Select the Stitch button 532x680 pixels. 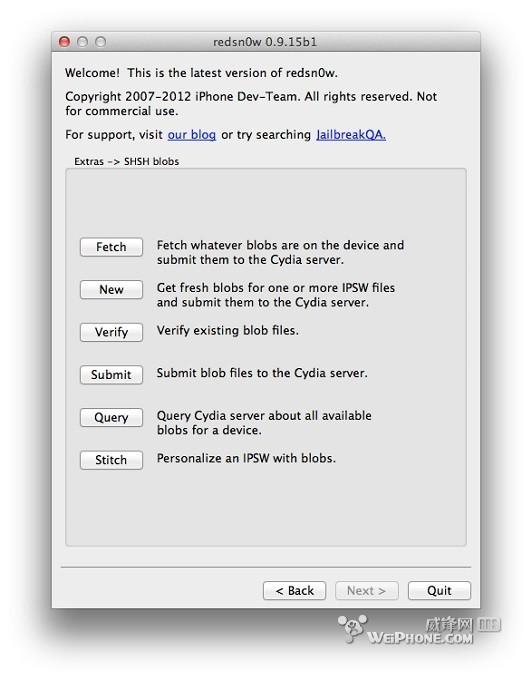click(111, 460)
